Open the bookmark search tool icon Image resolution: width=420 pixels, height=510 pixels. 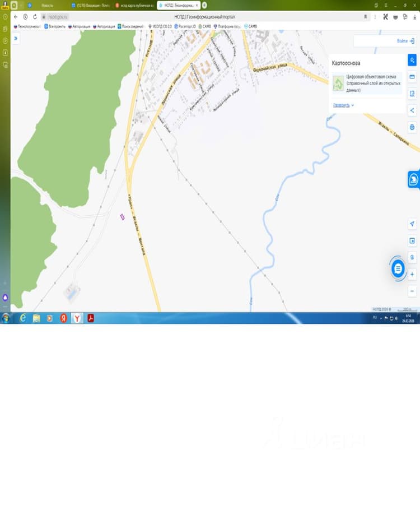412,94
